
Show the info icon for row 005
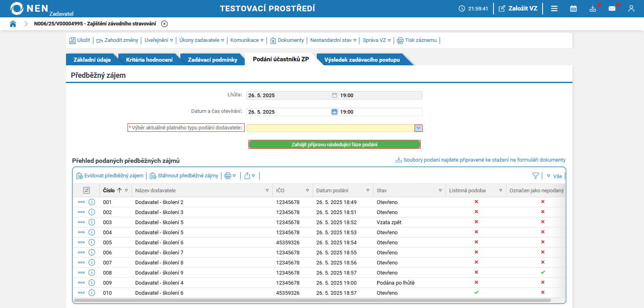coord(92,242)
